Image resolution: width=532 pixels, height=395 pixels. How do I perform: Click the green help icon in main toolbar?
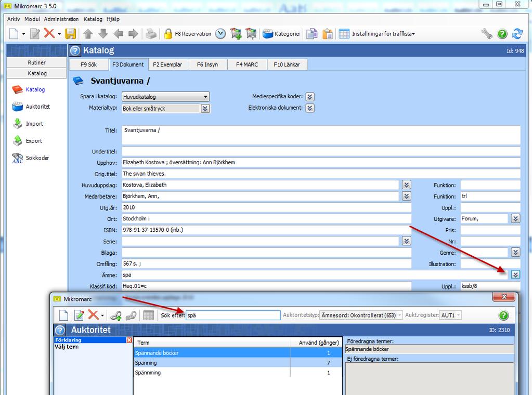(x=502, y=34)
